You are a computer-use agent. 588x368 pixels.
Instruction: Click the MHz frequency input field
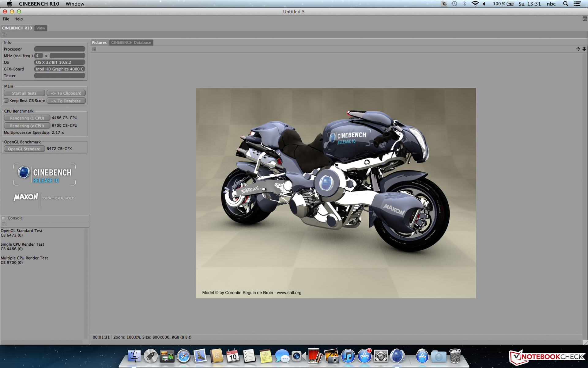coord(67,56)
